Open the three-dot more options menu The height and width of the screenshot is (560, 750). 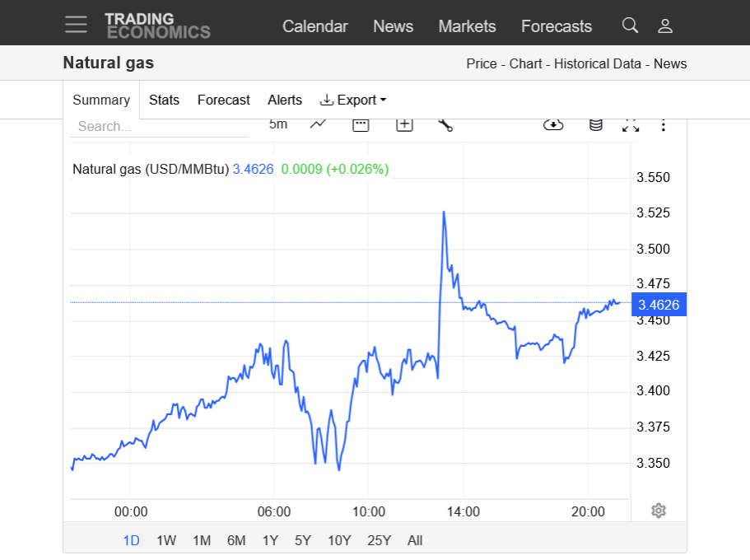[664, 124]
